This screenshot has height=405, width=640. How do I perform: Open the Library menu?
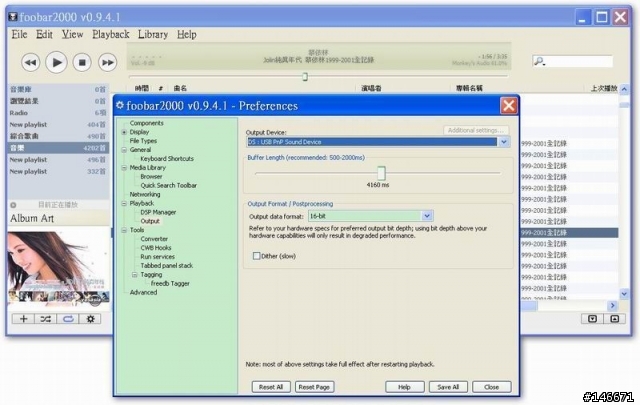pyautogui.click(x=153, y=34)
